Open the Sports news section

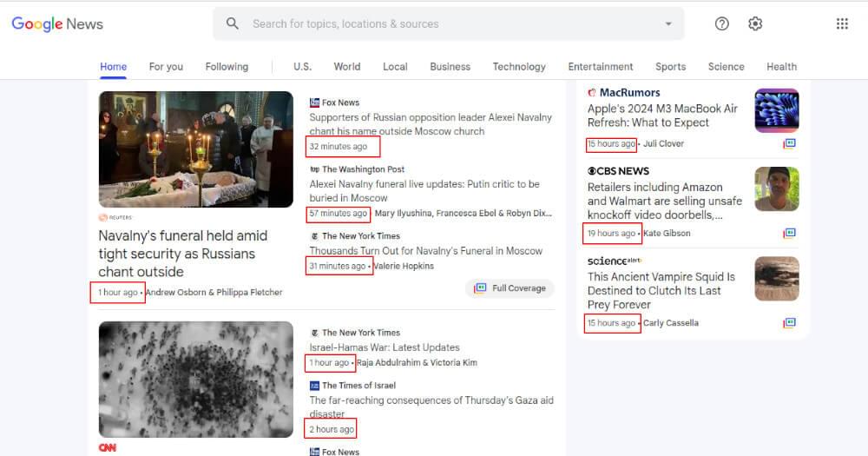[670, 67]
